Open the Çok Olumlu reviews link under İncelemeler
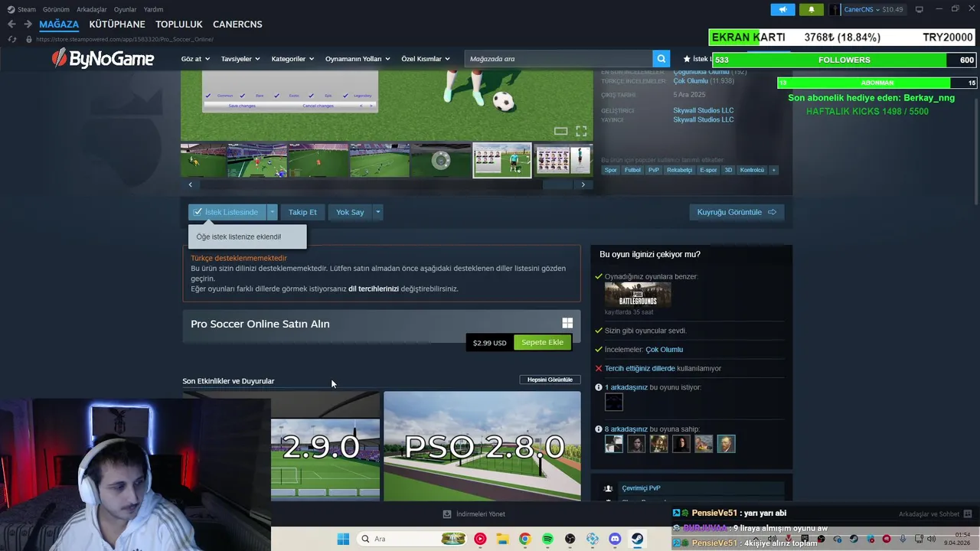 (x=664, y=350)
